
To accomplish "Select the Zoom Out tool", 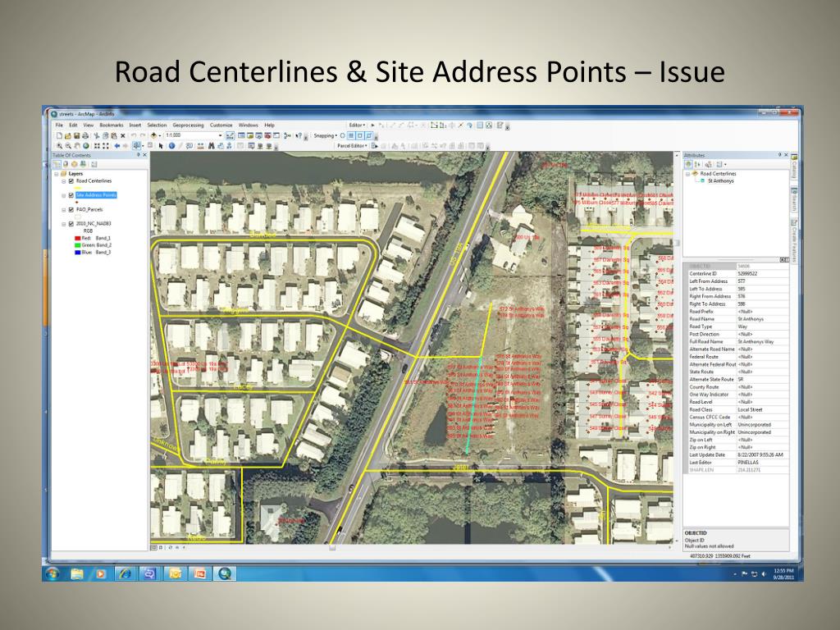I will point(68,146).
